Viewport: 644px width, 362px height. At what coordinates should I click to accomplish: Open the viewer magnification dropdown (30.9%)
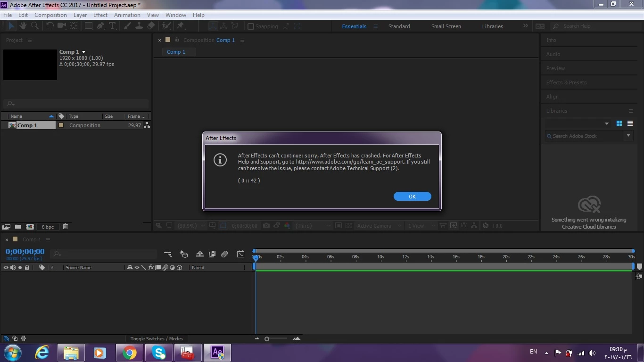point(191,226)
